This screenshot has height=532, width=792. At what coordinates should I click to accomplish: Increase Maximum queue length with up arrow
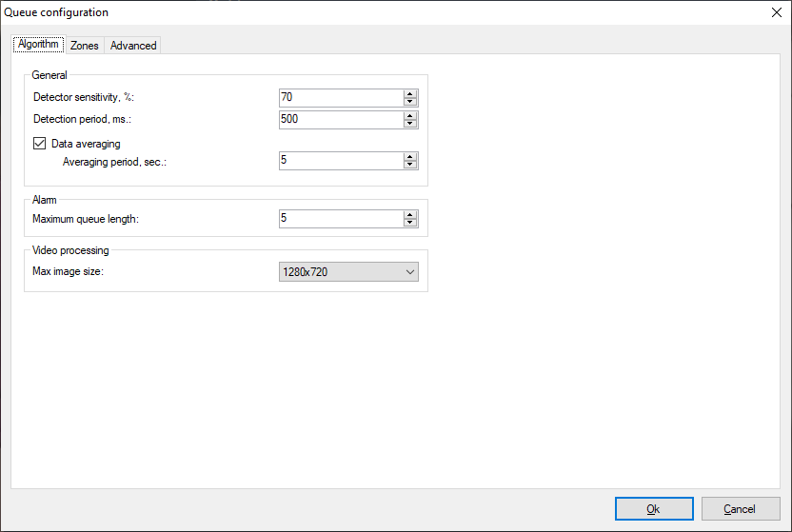pyautogui.click(x=410, y=214)
